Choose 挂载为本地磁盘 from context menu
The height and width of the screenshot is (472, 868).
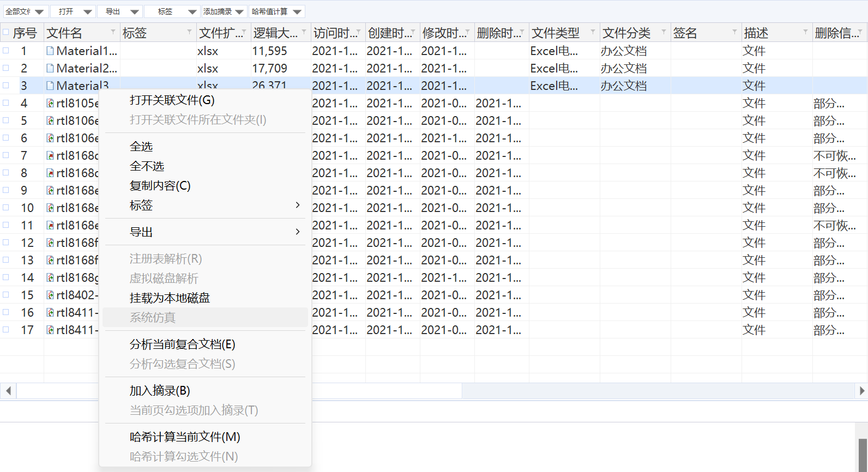(170, 298)
